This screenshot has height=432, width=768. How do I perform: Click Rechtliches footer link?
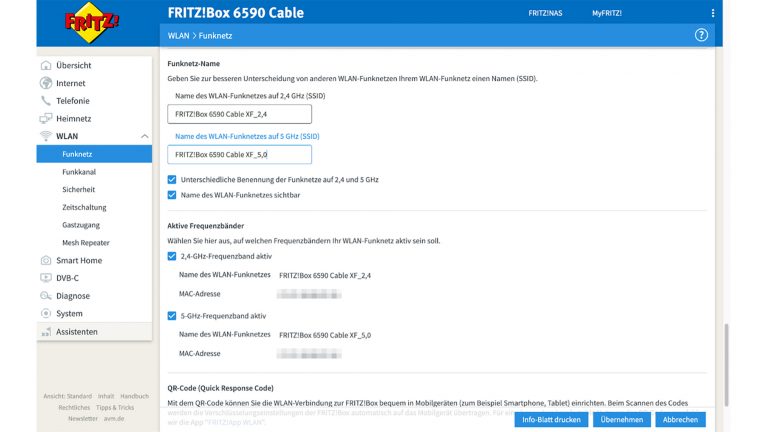pos(74,408)
